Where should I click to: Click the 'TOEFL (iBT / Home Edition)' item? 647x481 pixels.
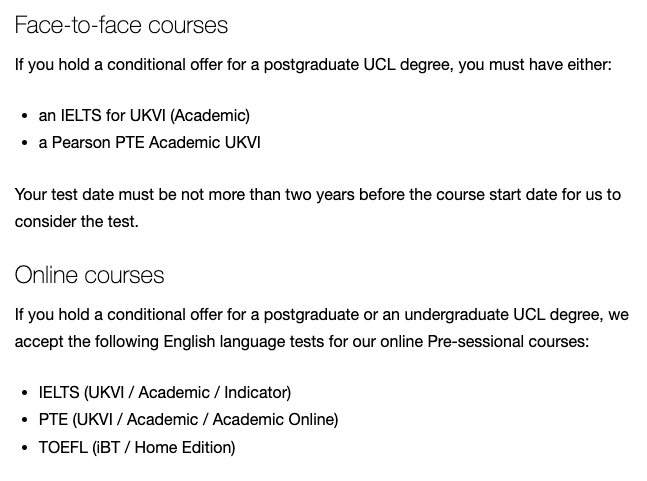137,447
